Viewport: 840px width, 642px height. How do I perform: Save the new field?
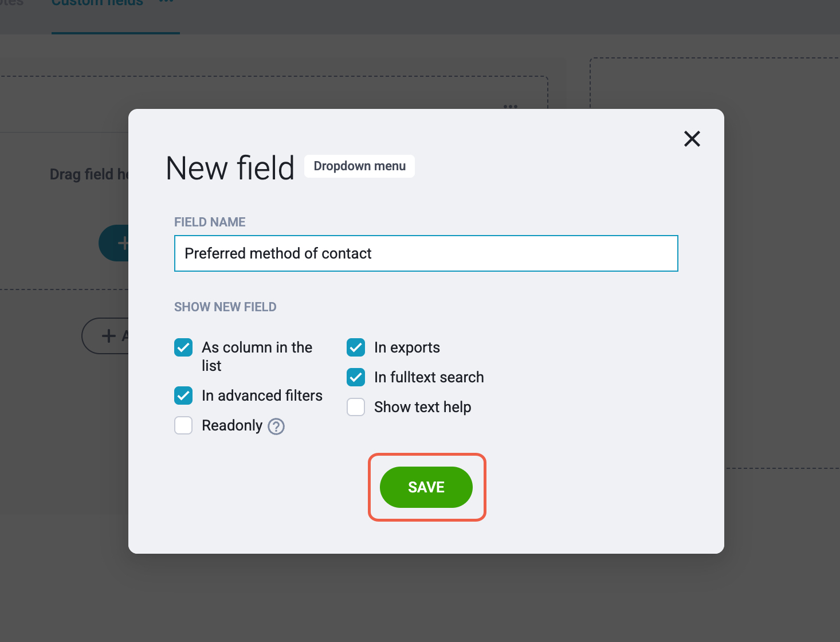pyautogui.click(x=426, y=487)
